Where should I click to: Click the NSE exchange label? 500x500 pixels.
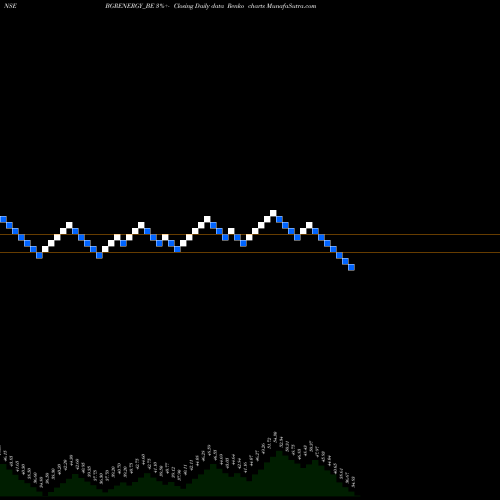tap(10, 6)
